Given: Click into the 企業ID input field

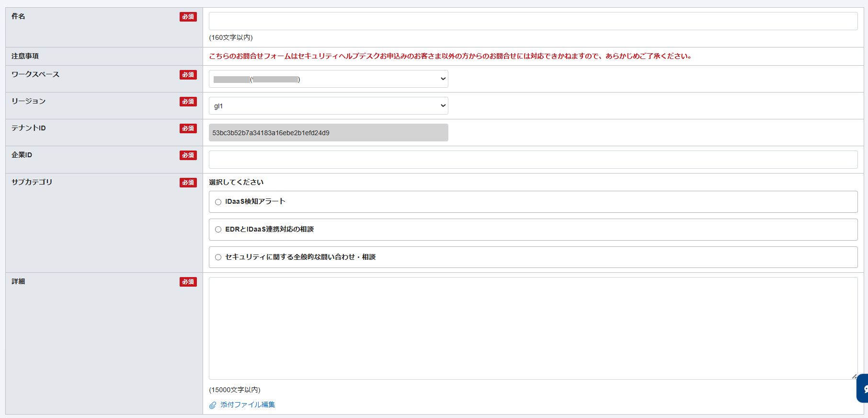Looking at the screenshot, I should click(x=533, y=160).
